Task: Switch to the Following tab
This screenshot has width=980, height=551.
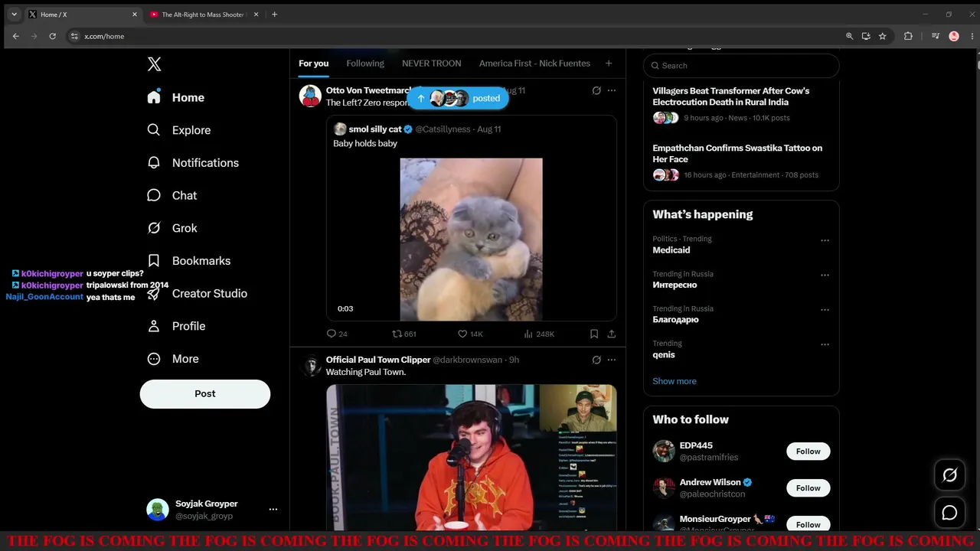Action: 365,64
